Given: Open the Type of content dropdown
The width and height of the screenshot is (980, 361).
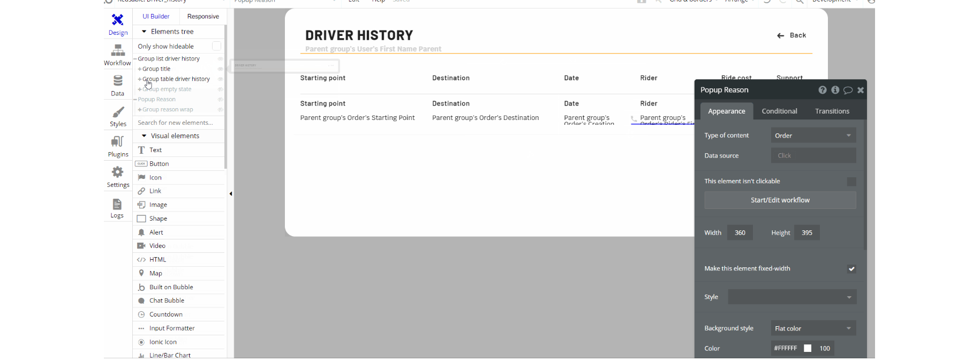Looking at the screenshot, I should (x=813, y=136).
